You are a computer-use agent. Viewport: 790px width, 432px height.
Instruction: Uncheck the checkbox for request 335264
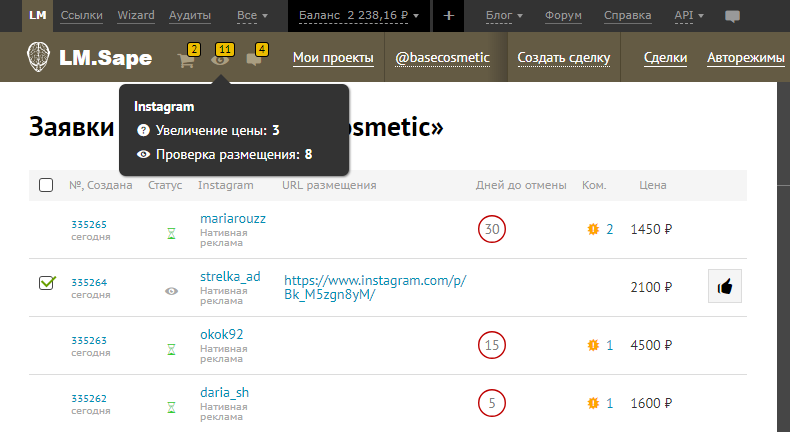click(x=46, y=282)
